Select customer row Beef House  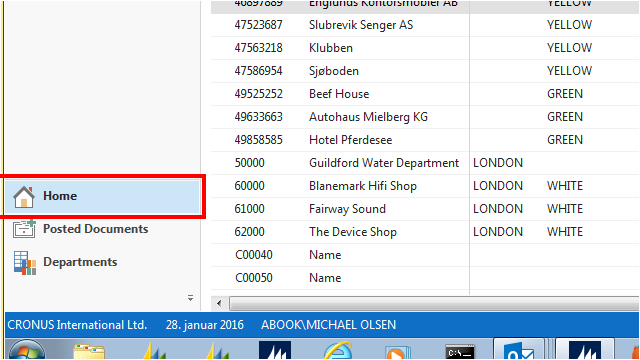point(425,94)
